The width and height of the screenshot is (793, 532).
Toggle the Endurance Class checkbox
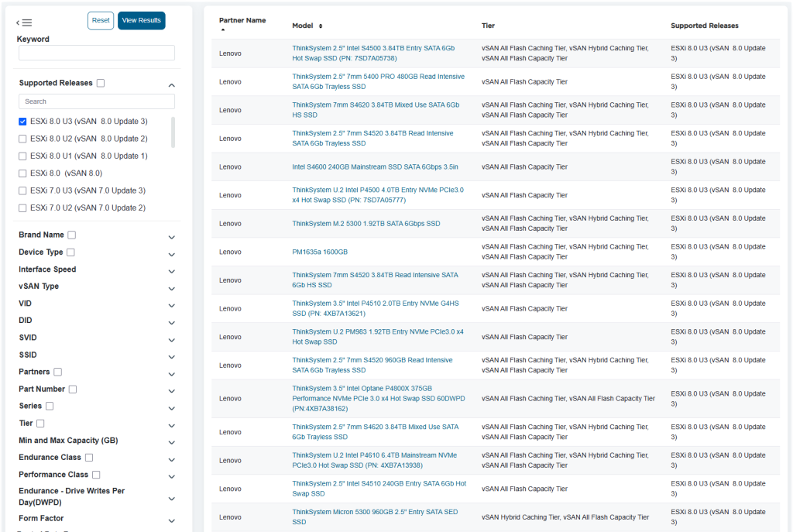click(x=89, y=458)
